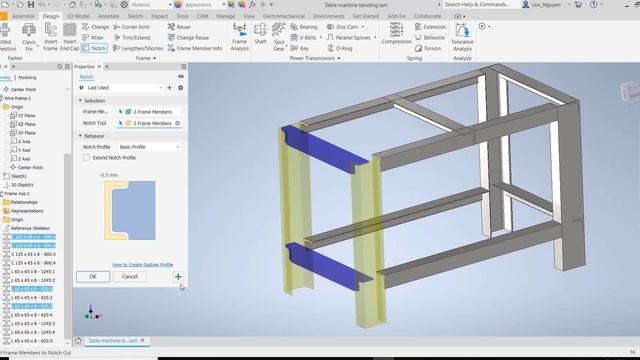Viewport: 640px width, 360px height.
Task: Open the Notch Profile dropdown
Action: click(x=149, y=147)
